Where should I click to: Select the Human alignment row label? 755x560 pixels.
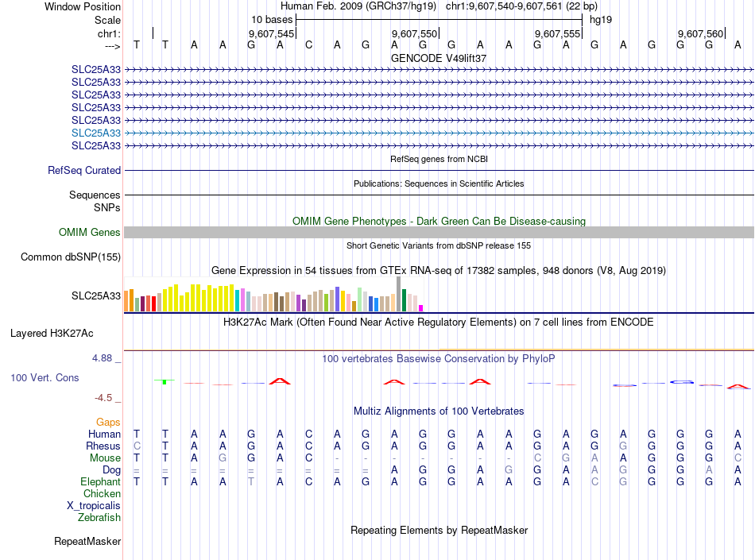(104, 434)
